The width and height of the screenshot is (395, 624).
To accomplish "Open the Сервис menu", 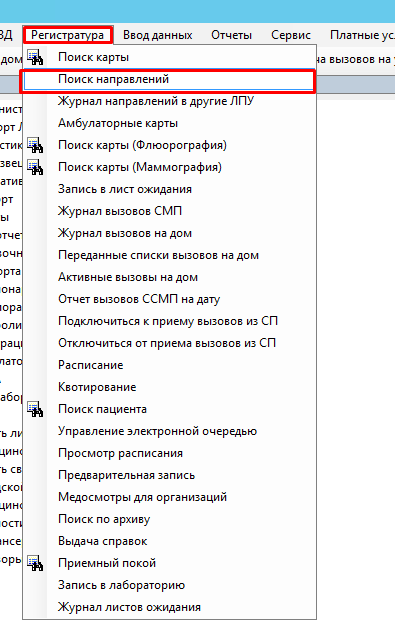I will pos(291,35).
